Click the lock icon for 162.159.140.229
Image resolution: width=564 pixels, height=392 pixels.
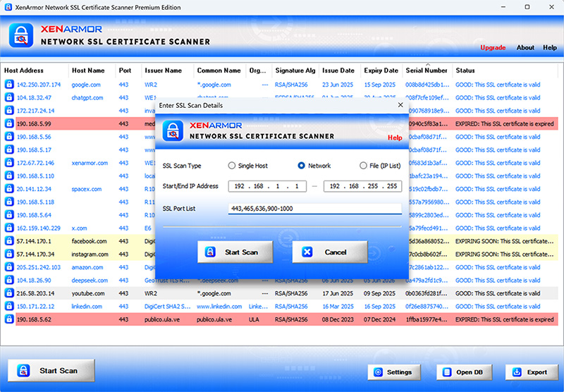[9, 228]
